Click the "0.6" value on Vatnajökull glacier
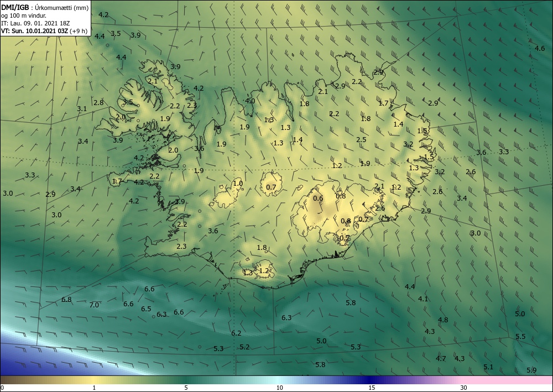The width and height of the screenshot is (553, 392). click(x=318, y=198)
